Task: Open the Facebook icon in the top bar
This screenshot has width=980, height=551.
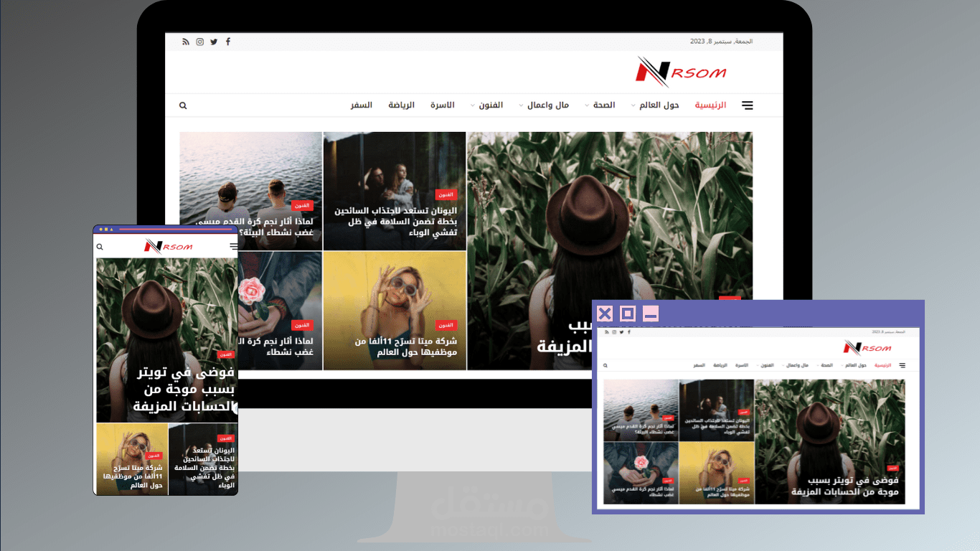Action: [x=227, y=41]
